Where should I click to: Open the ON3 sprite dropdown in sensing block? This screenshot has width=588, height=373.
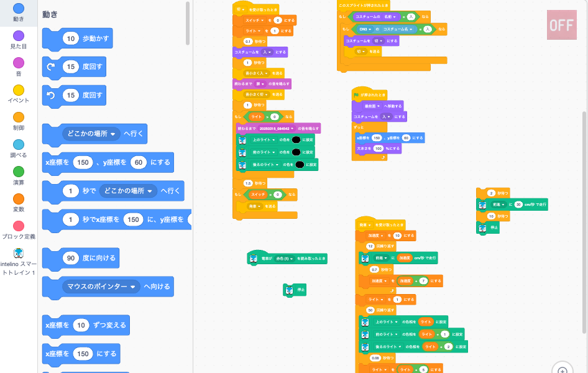pos(365,29)
